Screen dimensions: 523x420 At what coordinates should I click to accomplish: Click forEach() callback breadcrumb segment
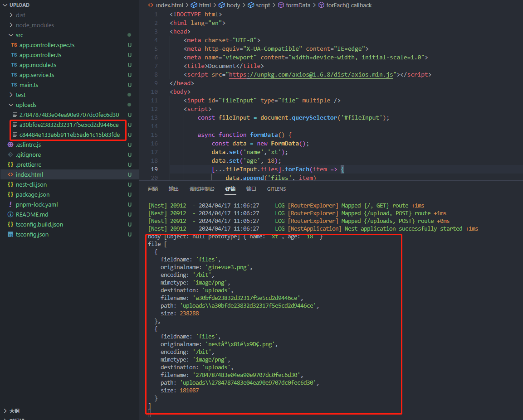coord(349,5)
